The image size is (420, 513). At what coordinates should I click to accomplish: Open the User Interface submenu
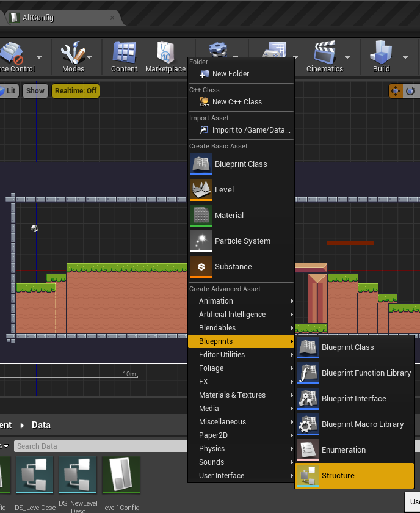coord(241,475)
